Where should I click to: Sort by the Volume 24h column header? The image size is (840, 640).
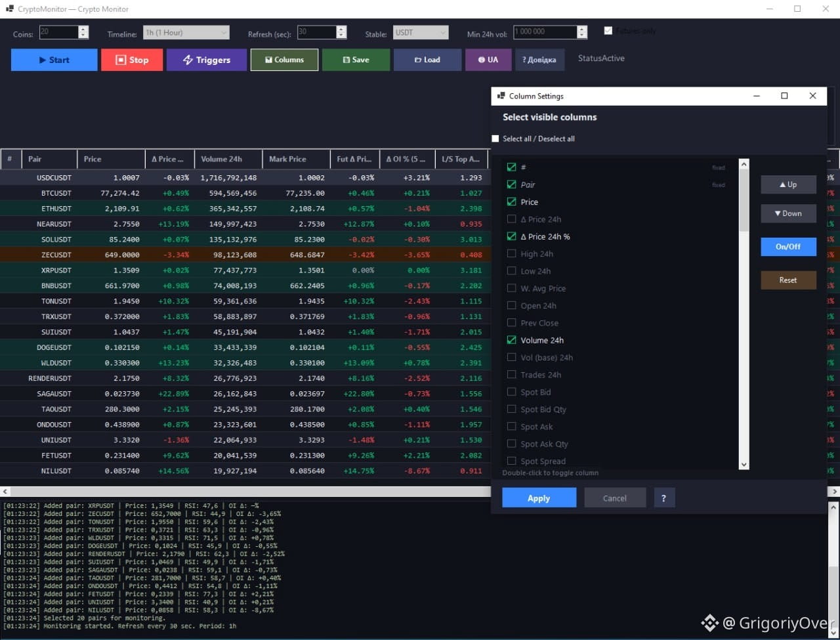point(228,159)
